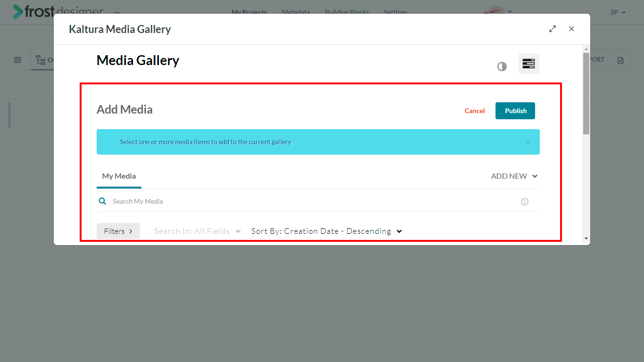Expand the Filters panel
The width and height of the screenshot is (644, 362).
coord(118,231)
